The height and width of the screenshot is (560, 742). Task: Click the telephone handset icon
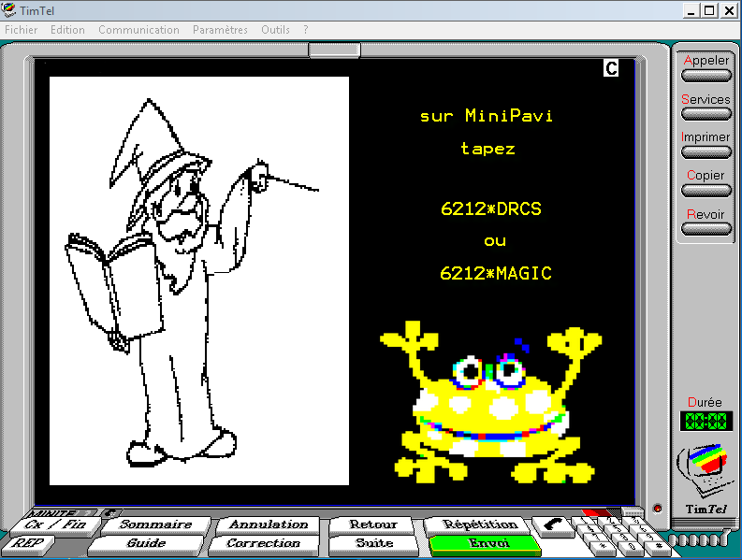553,526
